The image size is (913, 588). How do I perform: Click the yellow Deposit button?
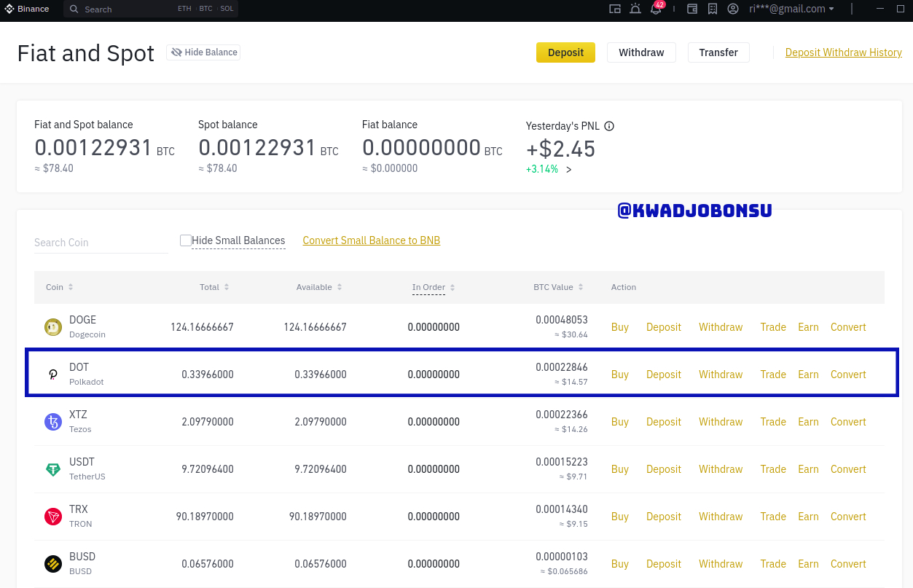[565, 52]
